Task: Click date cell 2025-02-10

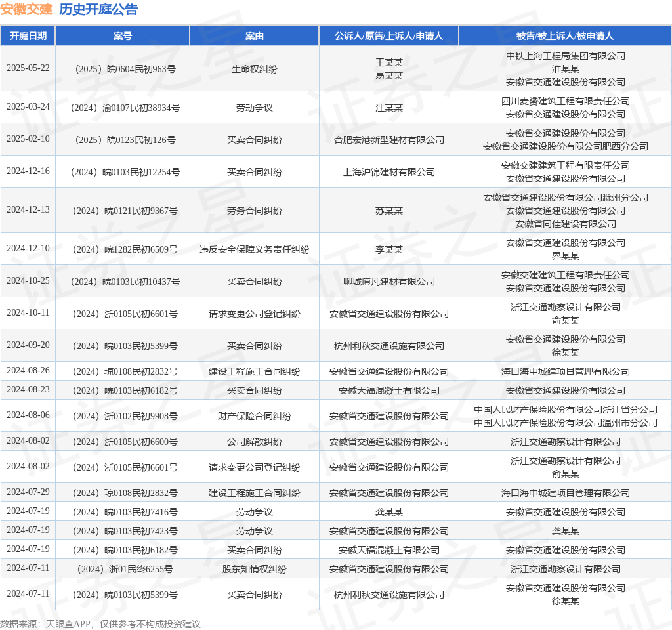Action: pos(28,139)
